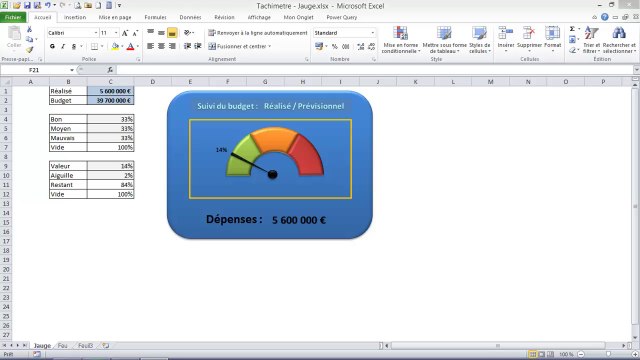Toggle the bottom align button that is highlighted
Screen dimensions: 640x360
coord(172,33)
